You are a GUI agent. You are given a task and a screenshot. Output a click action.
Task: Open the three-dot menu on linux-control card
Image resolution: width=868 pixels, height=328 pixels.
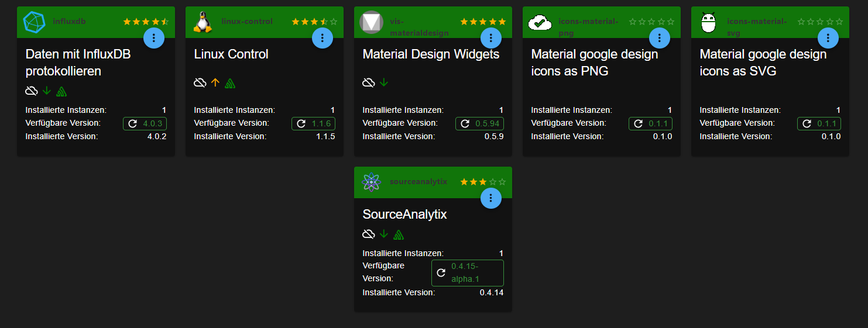pos(323,39)
